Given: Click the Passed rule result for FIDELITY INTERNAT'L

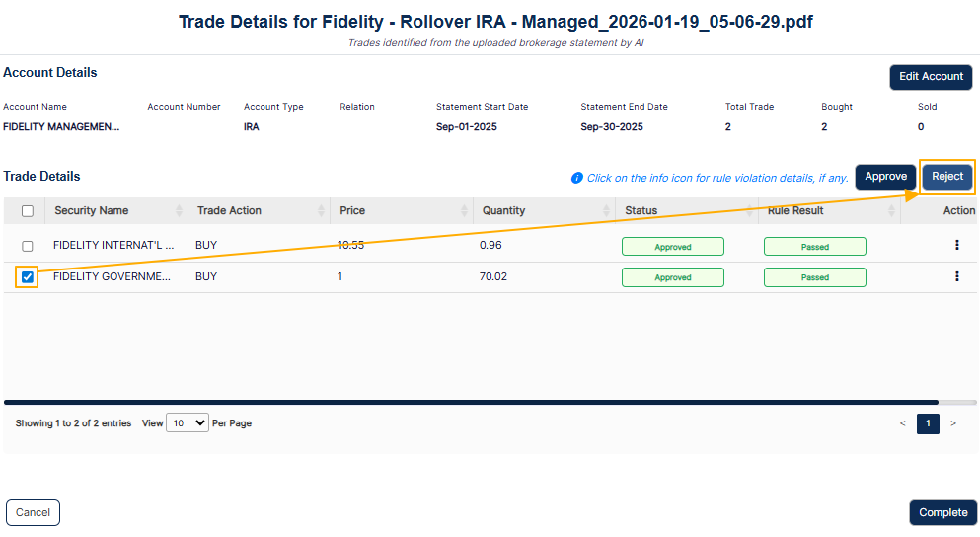Looking at the screenshot, I should [x=815, y=247].
